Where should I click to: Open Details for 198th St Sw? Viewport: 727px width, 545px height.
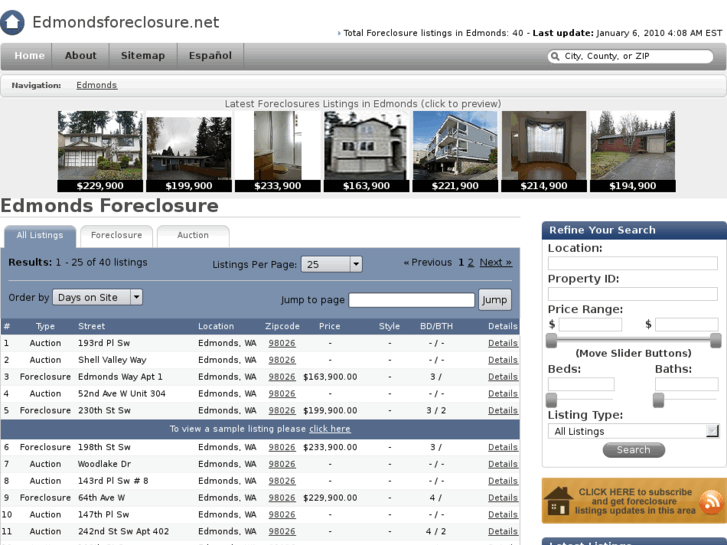(503, 447)
